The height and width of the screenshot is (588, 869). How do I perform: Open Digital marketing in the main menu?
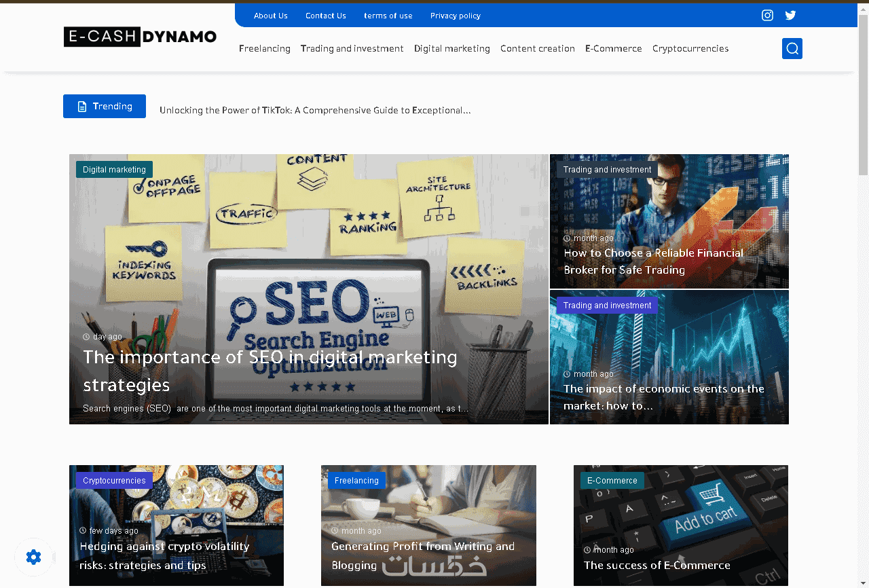click(x=452, y=49)
